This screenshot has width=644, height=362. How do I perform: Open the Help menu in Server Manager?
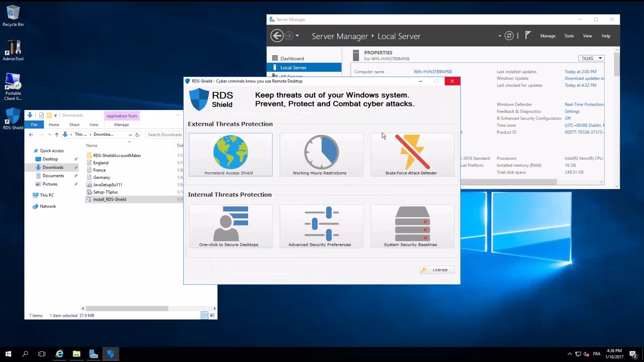606,36
